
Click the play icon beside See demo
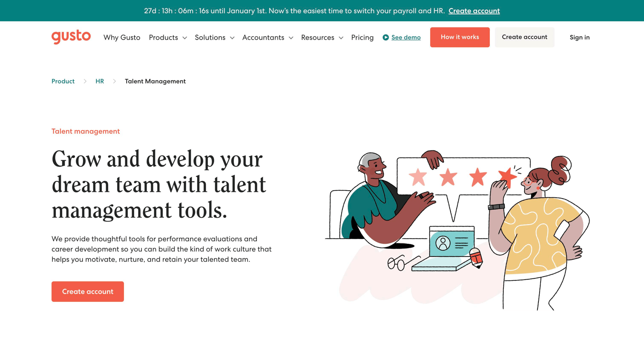pyautogui.click(x=385, y=38)
